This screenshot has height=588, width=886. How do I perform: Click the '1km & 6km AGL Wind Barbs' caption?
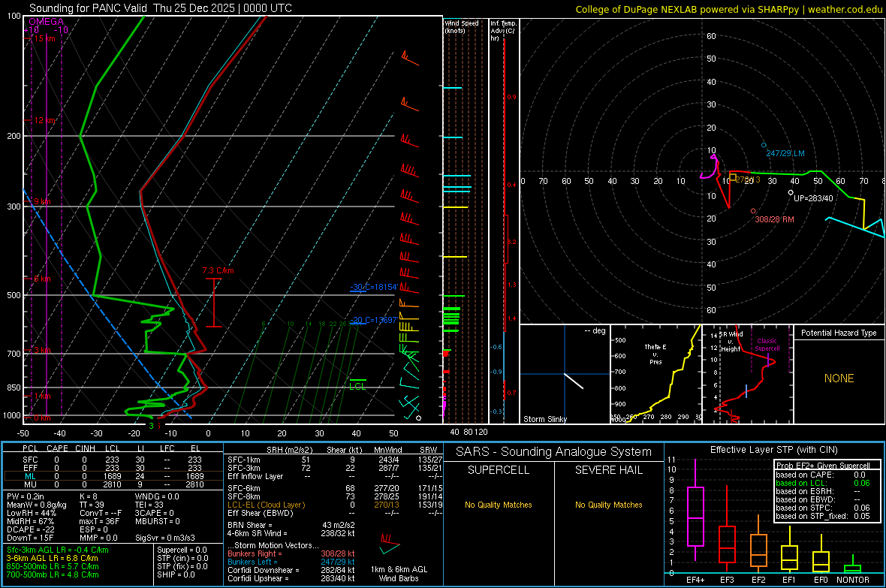[399, 574]
